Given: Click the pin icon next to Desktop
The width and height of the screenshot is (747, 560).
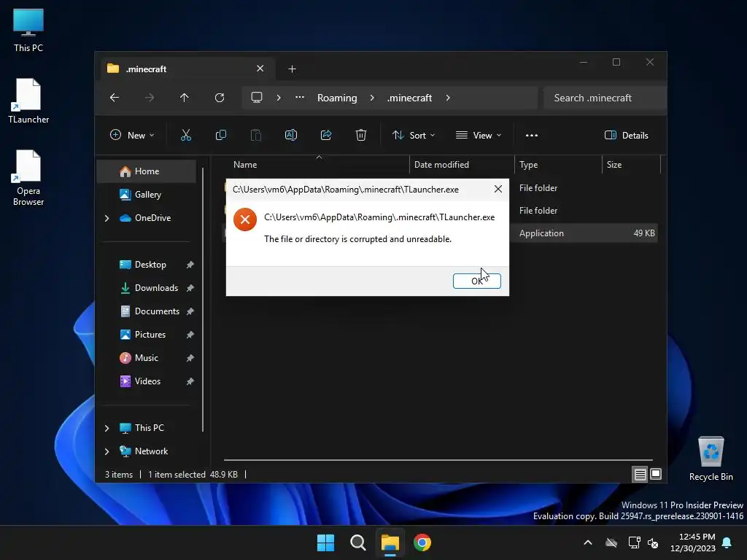Looking at the screenshot, I should (190, 265).
